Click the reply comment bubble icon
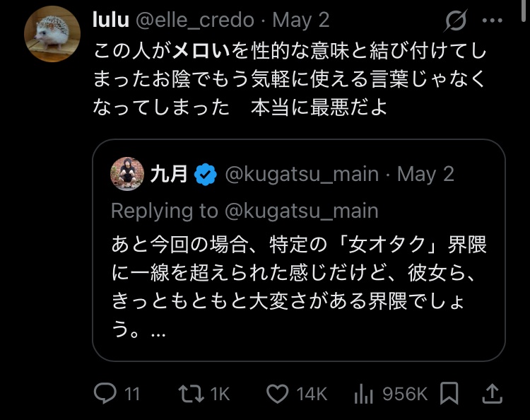 [x=106, y=393]
